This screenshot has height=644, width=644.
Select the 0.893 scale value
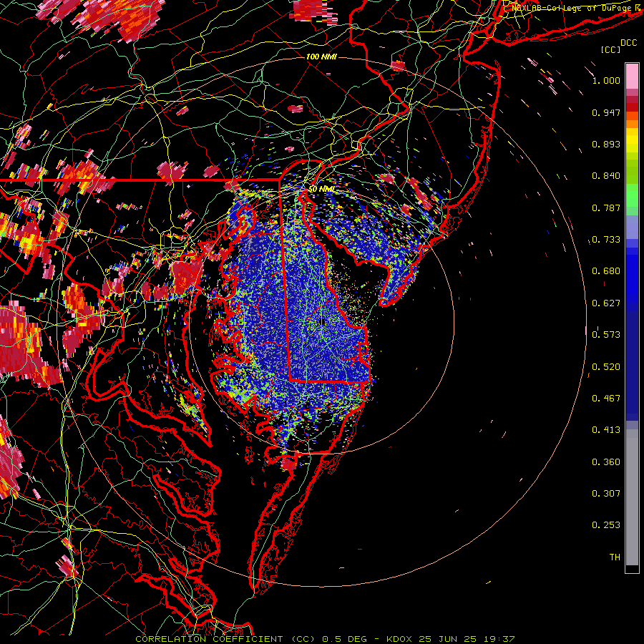606,144
